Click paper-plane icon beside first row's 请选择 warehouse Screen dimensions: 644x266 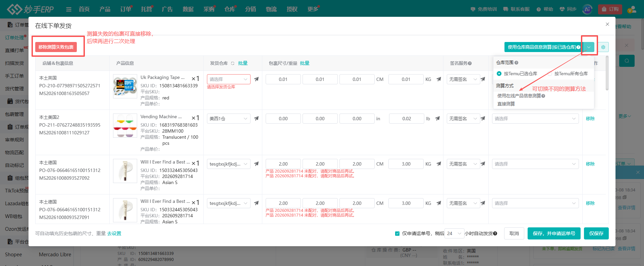256,79
